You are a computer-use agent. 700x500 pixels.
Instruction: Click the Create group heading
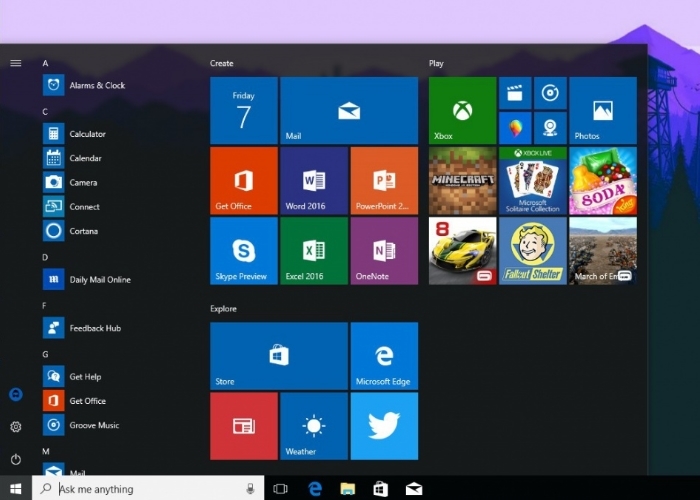pos(222,63)
